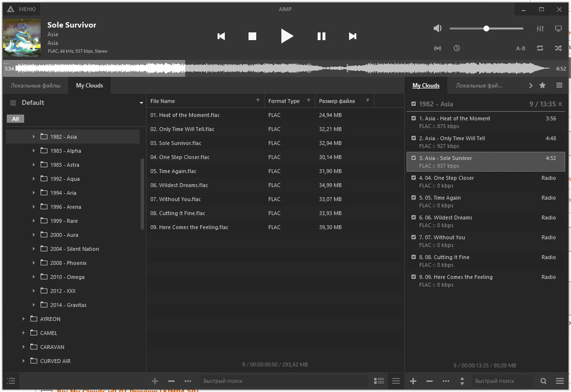Screen dimensions: 571x392
Task: Open the sleep timer clock icon
Action: (456, 48)
